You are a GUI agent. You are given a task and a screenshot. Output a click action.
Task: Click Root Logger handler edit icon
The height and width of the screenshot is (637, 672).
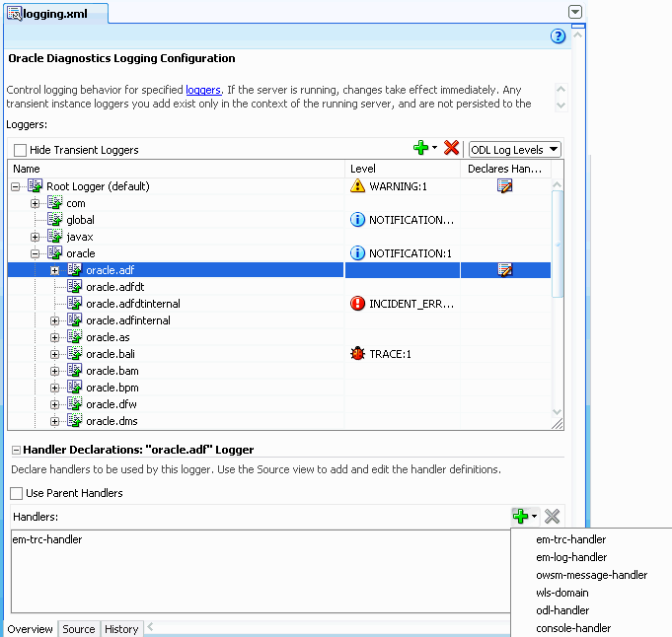tap(505, 186)
